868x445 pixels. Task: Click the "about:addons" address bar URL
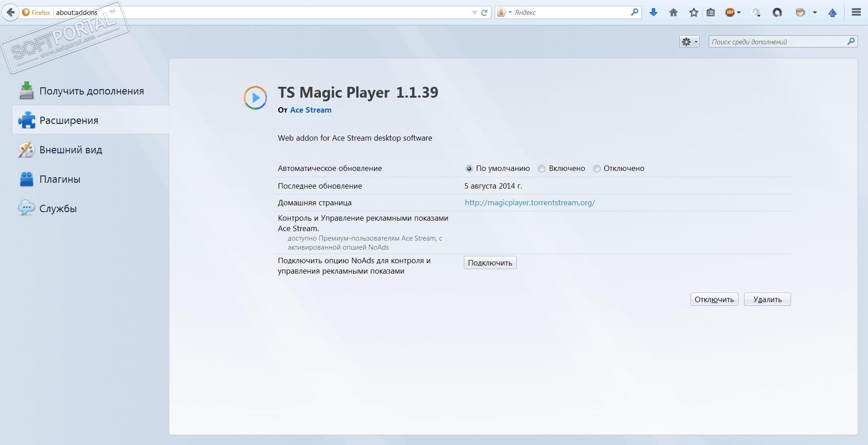coord(76,13)
